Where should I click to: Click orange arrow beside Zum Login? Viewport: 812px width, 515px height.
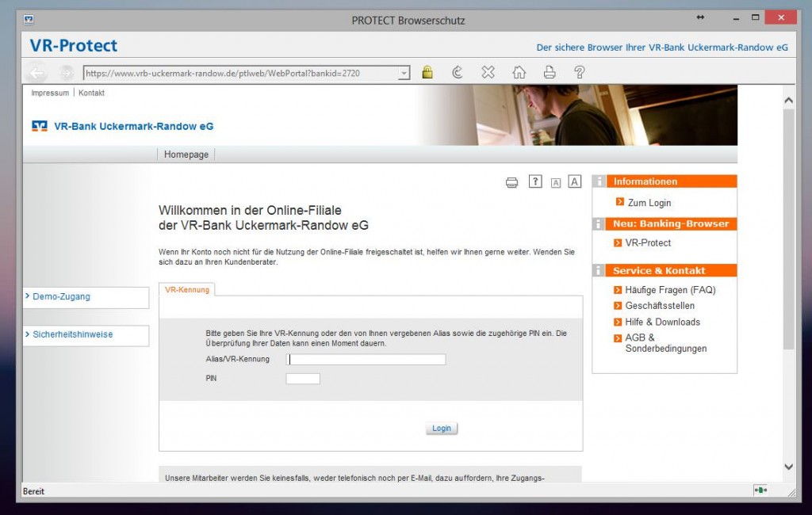point(620,202)
